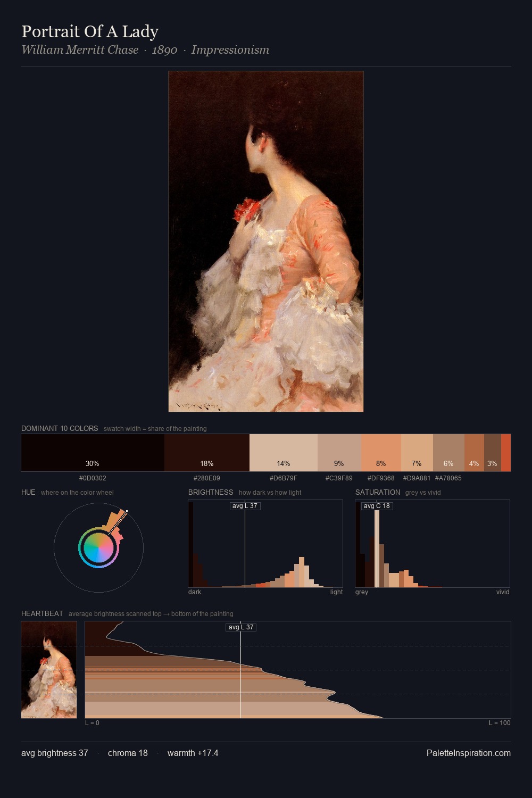
Task: Click the heartbeat avg L 37 marker label
Action: click(241, 627)
